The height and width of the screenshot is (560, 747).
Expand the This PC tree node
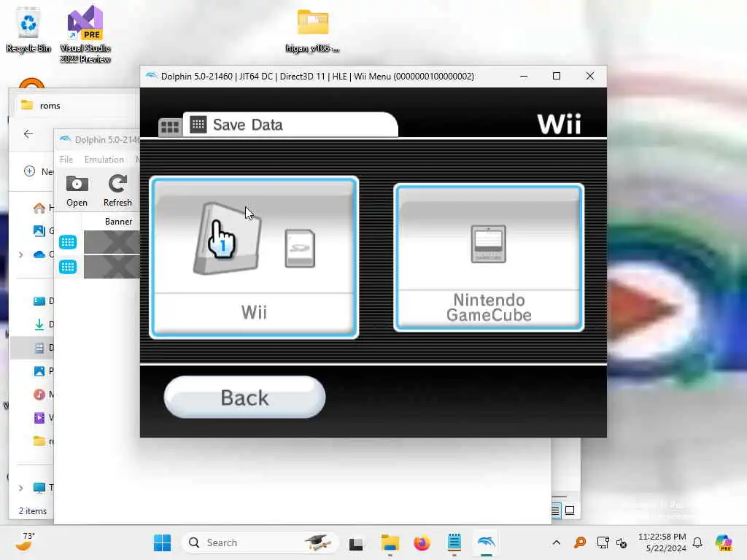[20, 488]
